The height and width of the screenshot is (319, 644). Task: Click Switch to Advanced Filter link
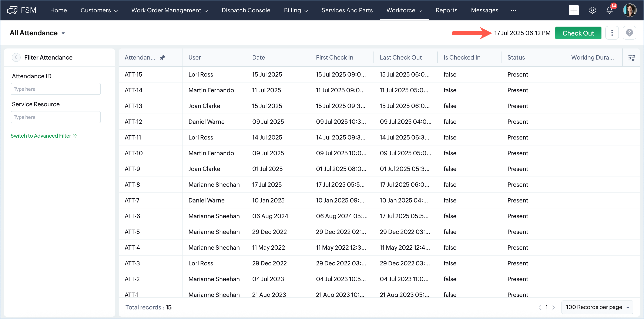[44, 136]
